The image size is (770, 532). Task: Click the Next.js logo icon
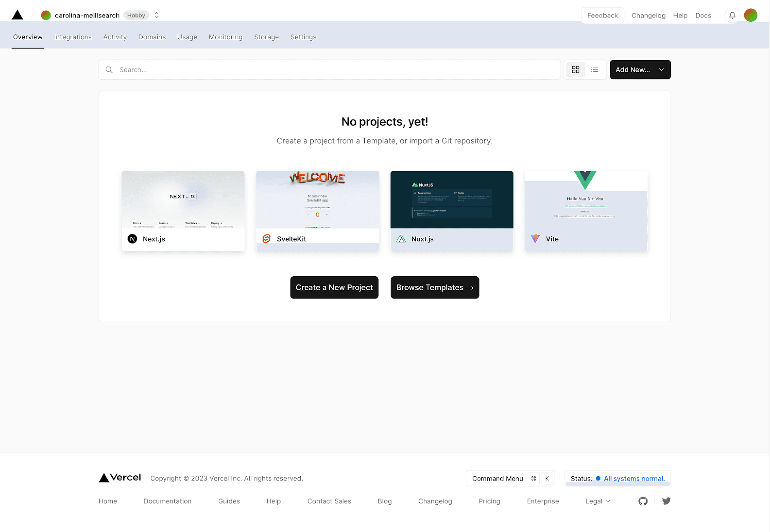click(132, 239)
